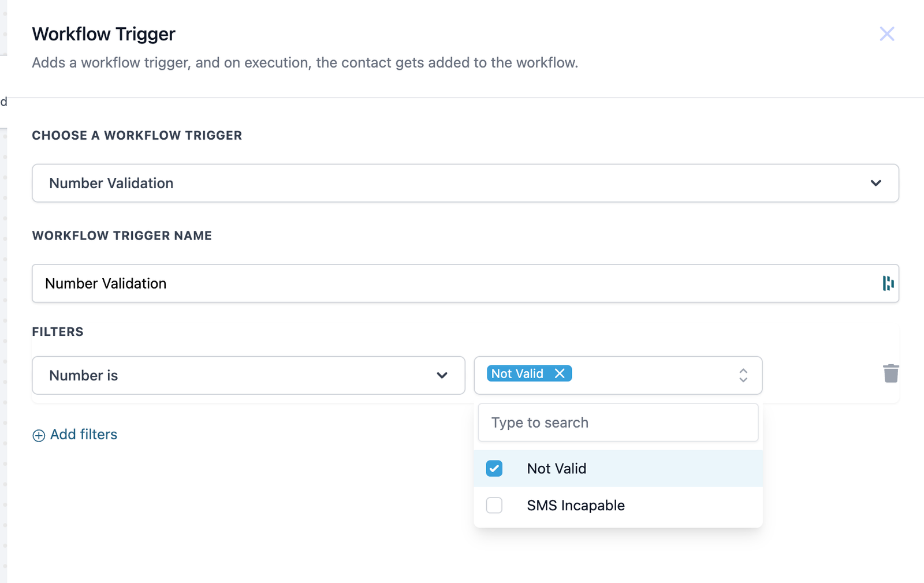Click the Workflow Trigger Name label
924x583 pixels.
pos(122,236)
